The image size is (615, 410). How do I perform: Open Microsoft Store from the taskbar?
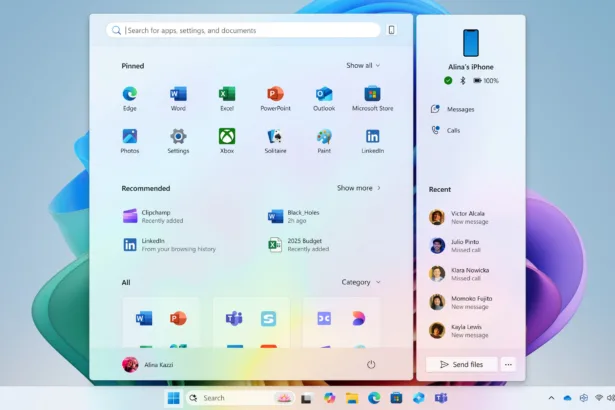click(396, 398)
